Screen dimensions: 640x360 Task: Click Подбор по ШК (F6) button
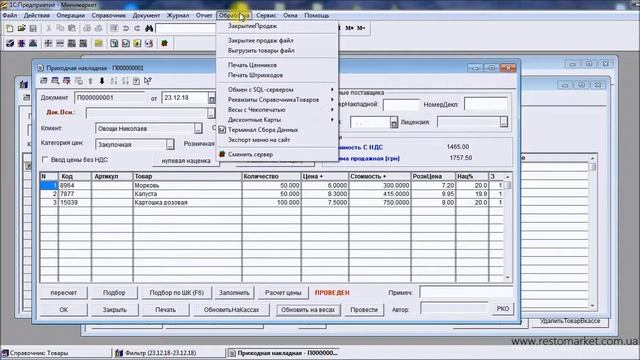[x=176, y=293]
